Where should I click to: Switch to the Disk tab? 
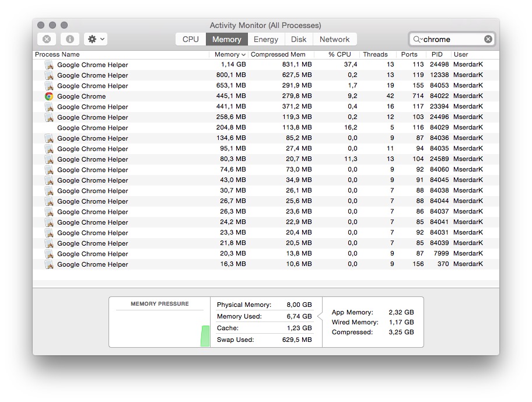(299, 39)
